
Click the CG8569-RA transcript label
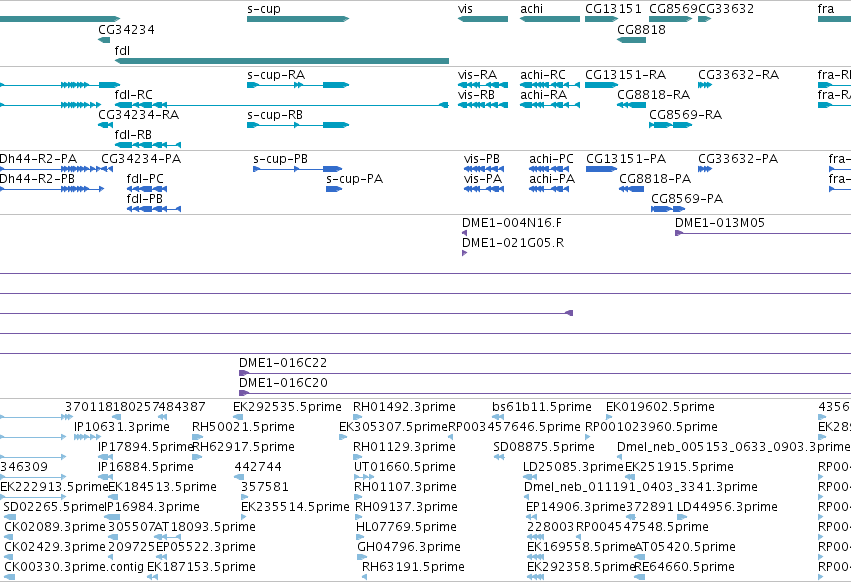pos(685,115)
